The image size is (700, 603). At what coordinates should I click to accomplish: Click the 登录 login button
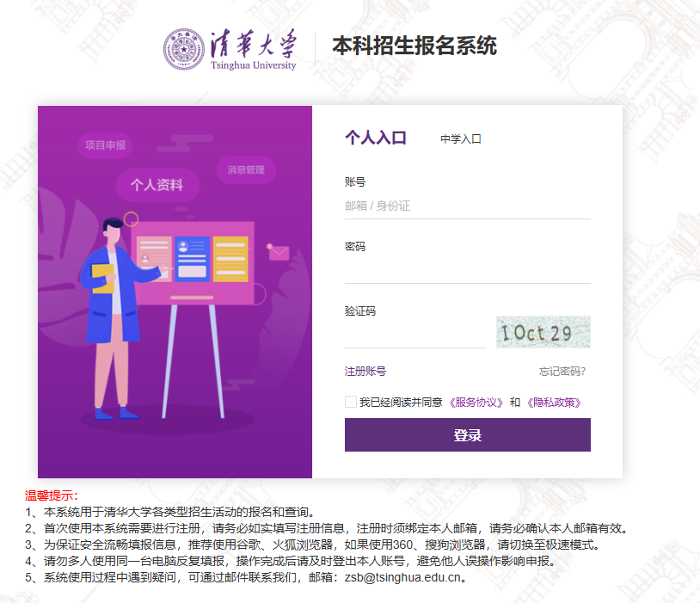468,434
